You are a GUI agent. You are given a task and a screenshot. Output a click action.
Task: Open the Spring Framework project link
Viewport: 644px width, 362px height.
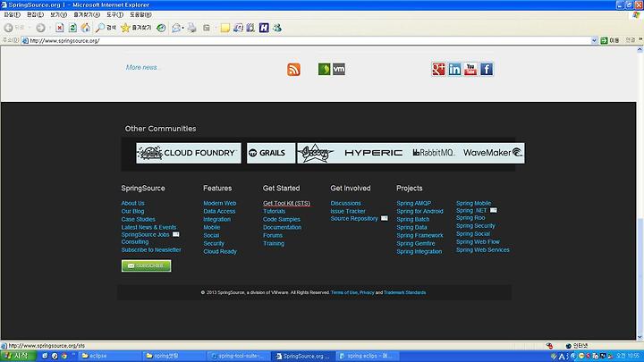tap(419, 235)
